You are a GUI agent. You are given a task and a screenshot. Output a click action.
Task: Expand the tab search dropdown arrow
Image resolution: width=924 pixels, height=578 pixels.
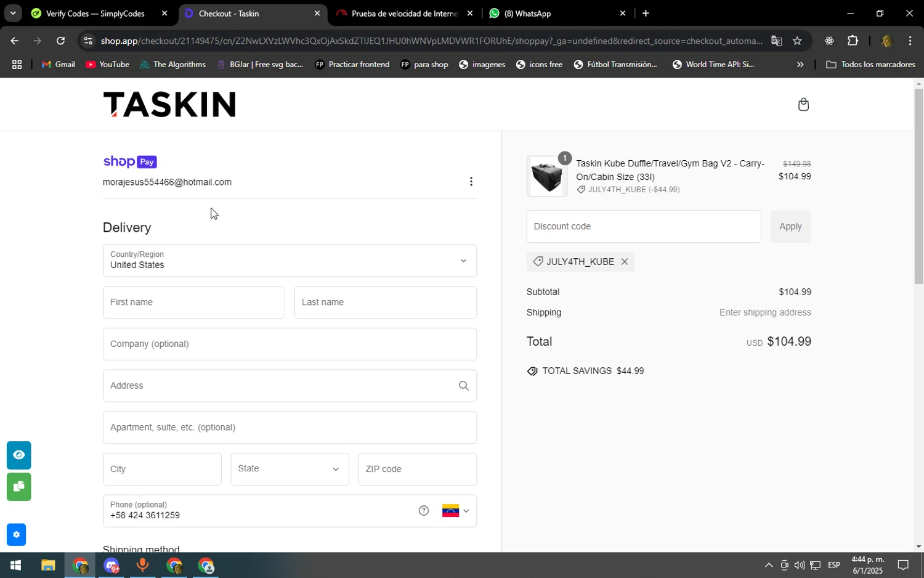click(x=13, y=13)
